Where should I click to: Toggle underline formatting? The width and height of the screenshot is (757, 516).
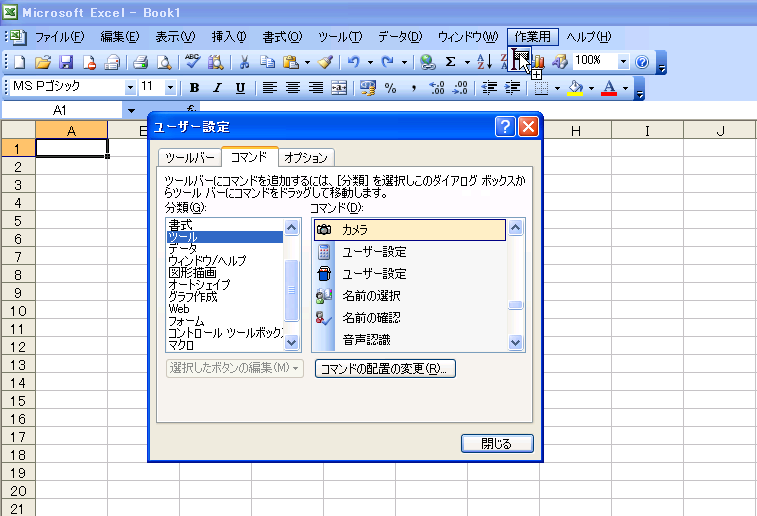[x=240, y=88]
